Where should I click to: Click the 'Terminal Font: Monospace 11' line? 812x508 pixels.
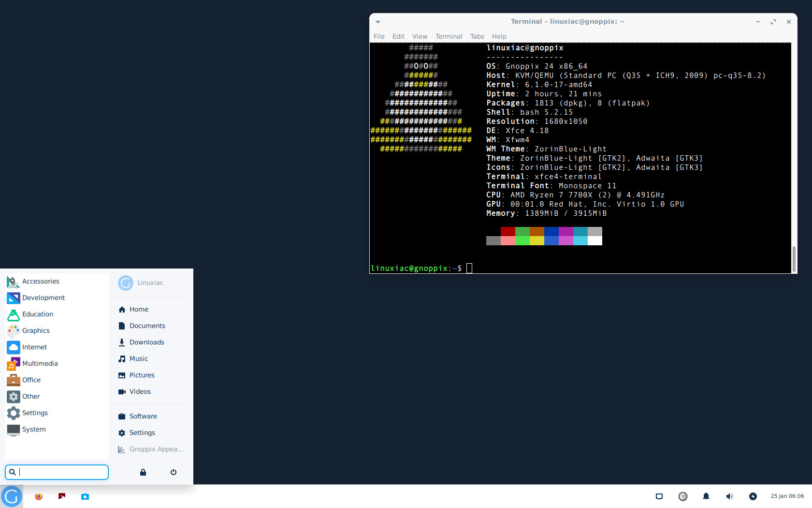pyautogui.click(x=551, y=186)
